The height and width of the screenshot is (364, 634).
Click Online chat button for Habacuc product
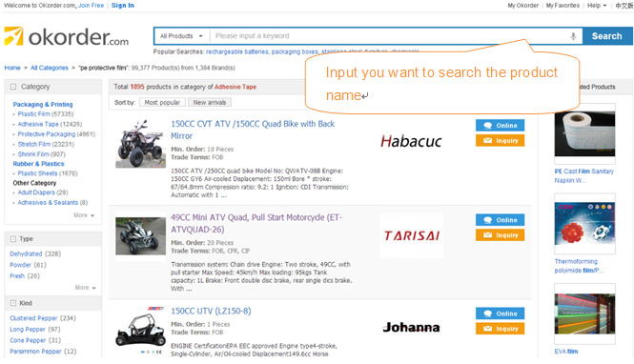500,125
